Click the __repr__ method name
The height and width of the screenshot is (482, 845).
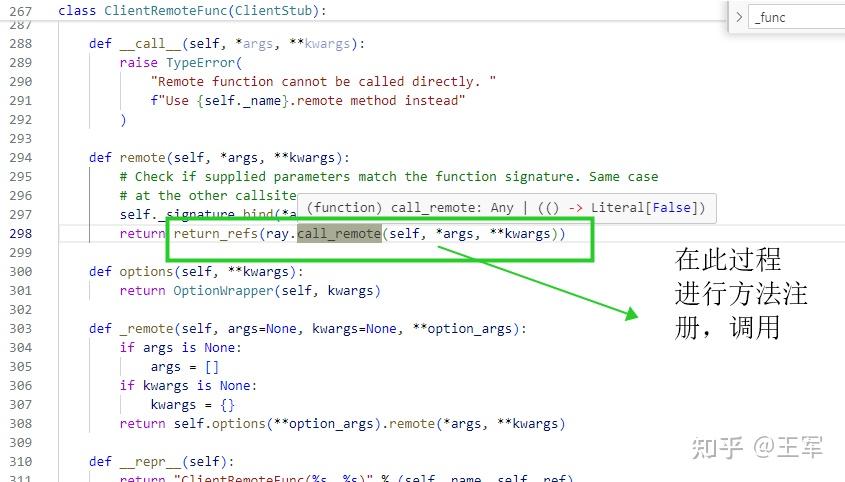pos(150,462)
